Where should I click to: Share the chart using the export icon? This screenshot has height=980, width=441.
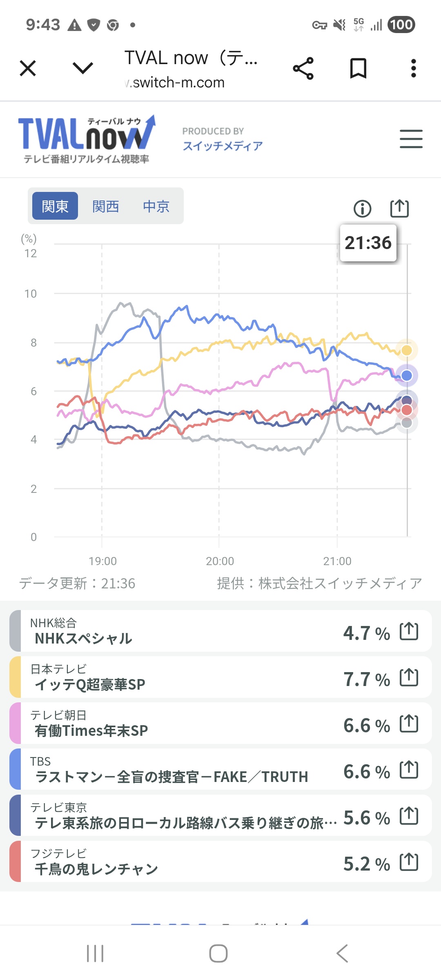[399, 208]
